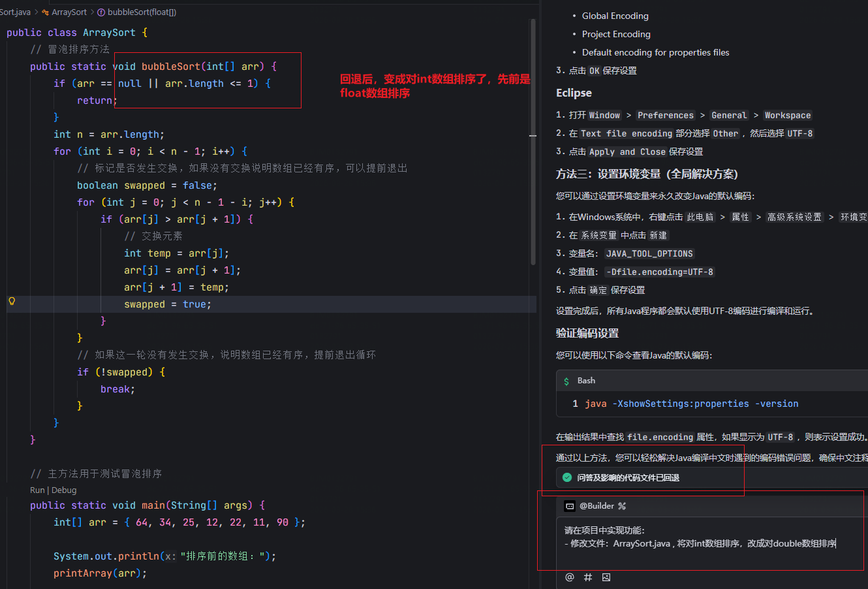Click 'int temp = arr[j];' line

pyautogui.click(x=176, y=253)
